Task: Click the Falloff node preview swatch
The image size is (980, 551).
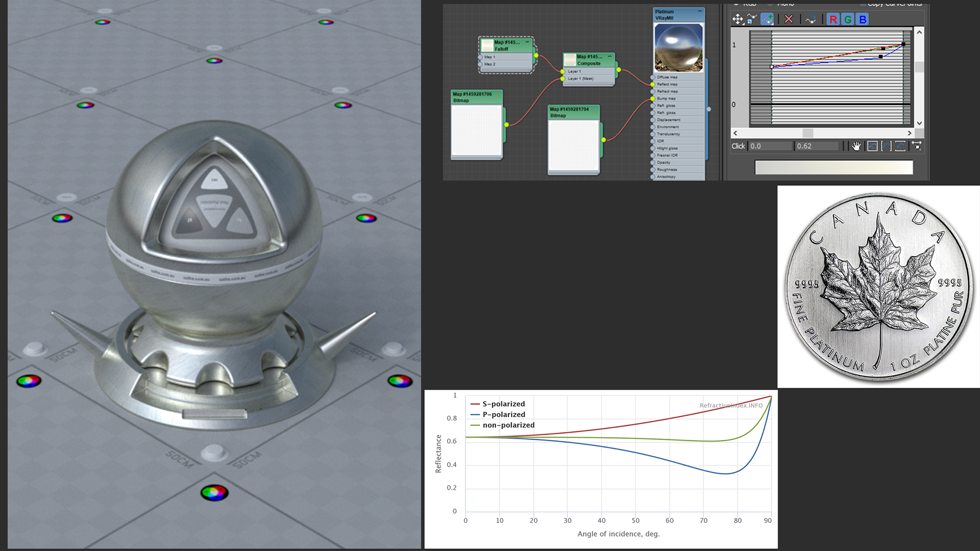Action: click(x=487, y=45)
